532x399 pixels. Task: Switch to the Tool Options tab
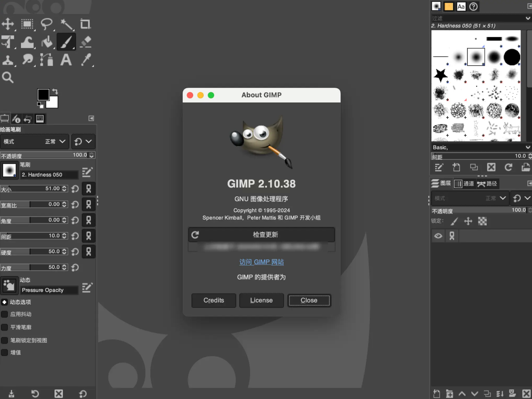tap(5, 118)
